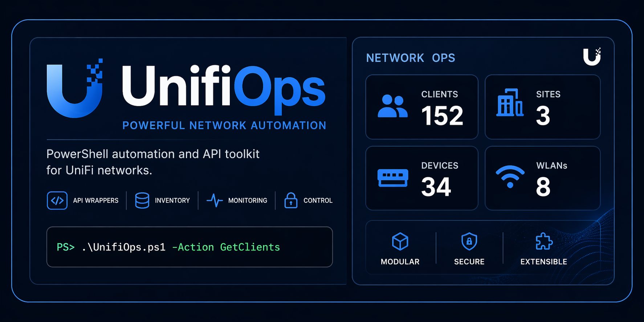
Task: Click the Devices switch icon
Action: tap(393, 178)
